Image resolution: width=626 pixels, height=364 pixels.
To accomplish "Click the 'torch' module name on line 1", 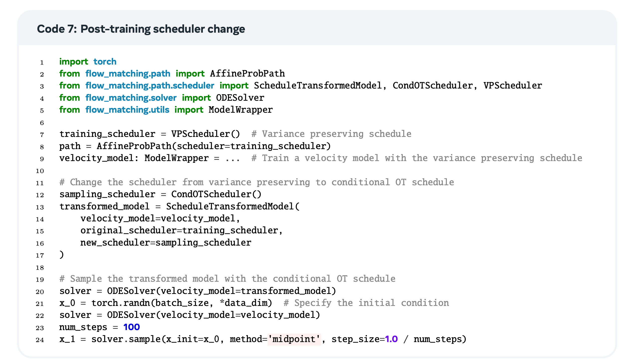I will click(x=105, y=62).
